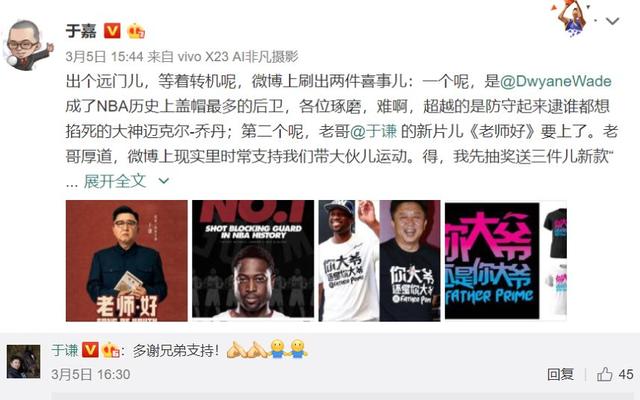Viewport: 640px width, 400px height.
Task: View the 你大爷 Father Prime shirt image
Action: (x=506, y=260)
